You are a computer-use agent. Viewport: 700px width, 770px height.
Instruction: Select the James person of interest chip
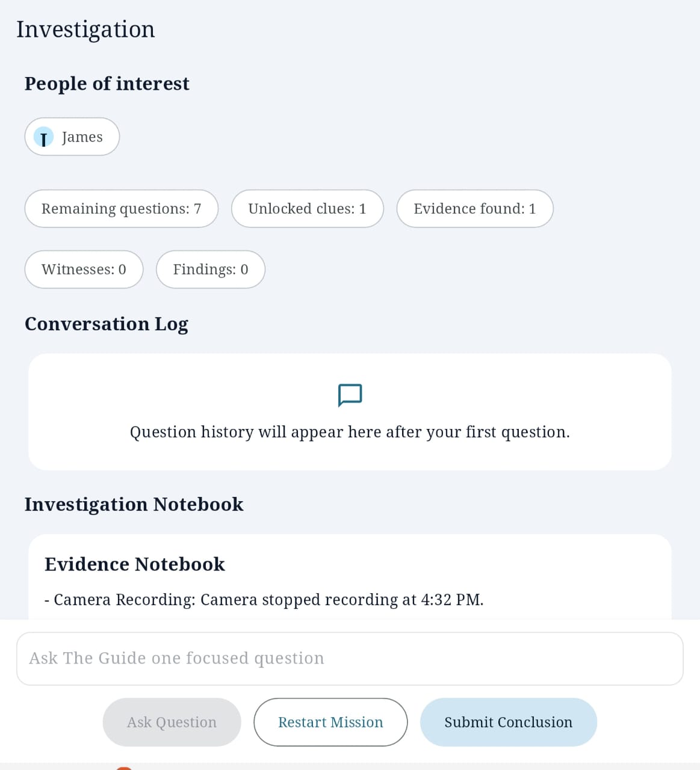click(72, 137)
